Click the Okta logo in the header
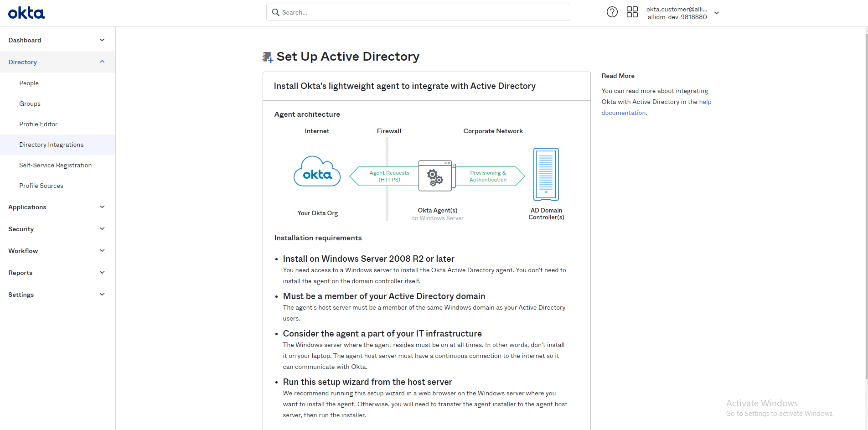 (26, 13)
